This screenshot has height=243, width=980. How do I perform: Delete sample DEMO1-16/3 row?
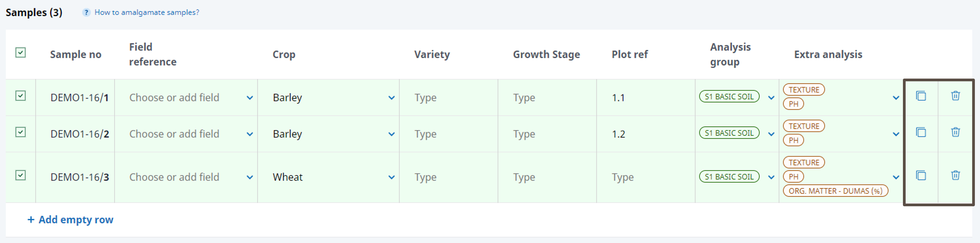[x=955, y=176]
